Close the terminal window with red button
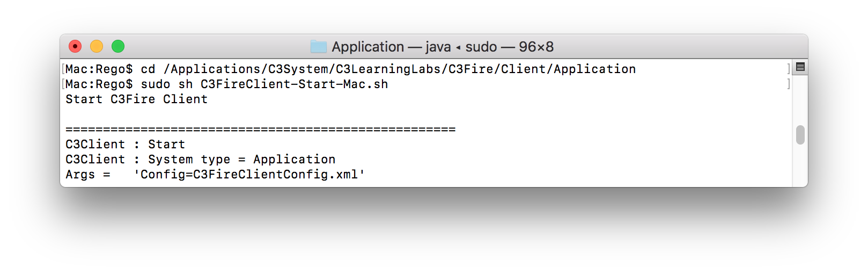Image resolution: width=868 pixels, height=273 pixels. [x=75, y=47]
